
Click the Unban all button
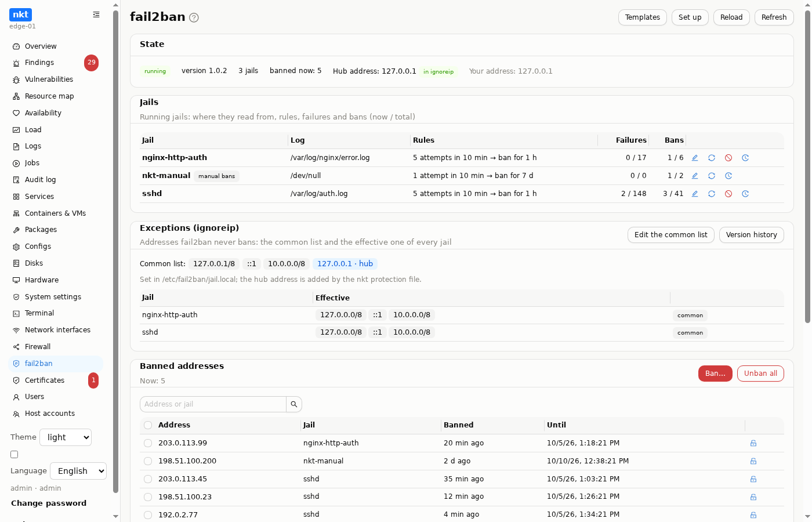point(760,374)
